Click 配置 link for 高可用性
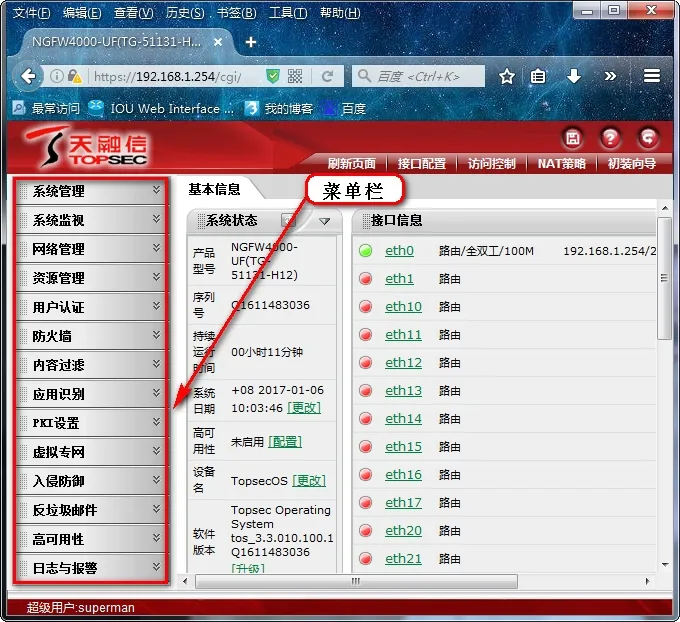 [x=285, y=442]
